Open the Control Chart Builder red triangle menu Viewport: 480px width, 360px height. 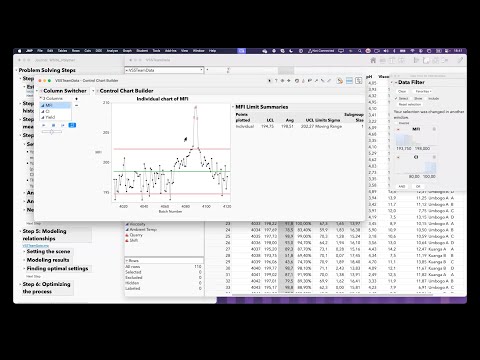[97, 91]
